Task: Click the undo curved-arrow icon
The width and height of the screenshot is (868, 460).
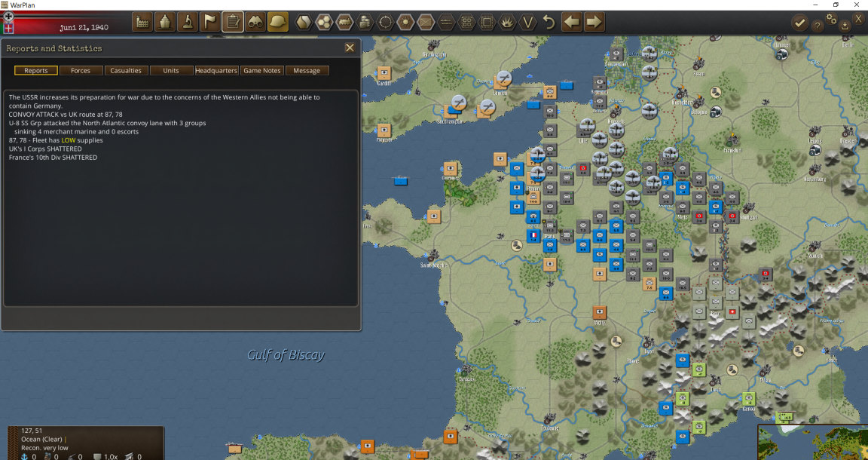Action: point(549,22)
